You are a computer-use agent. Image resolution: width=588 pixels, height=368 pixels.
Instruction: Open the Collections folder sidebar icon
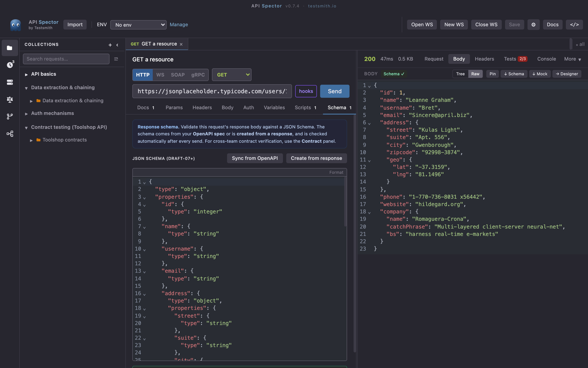click(10, 48)
